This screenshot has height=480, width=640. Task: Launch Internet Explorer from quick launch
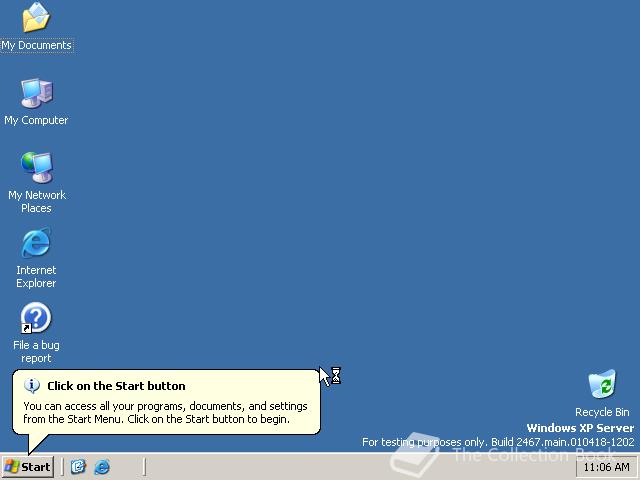[102, 467]
